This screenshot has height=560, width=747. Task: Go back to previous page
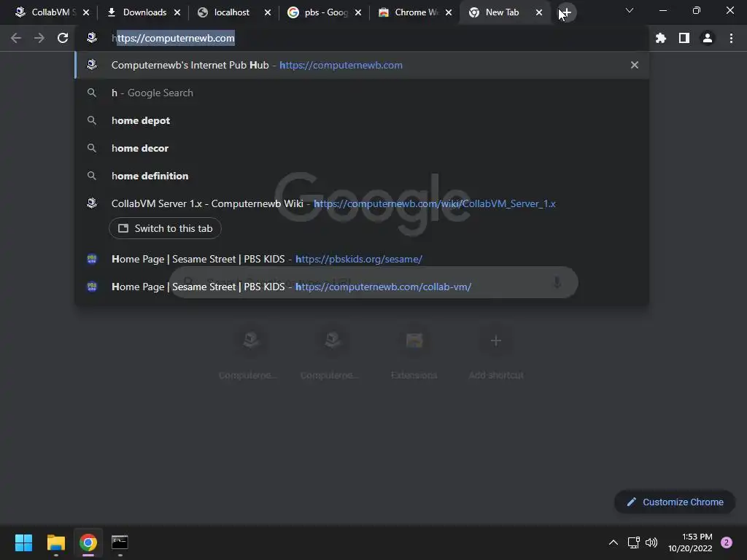tap(16, 38)
